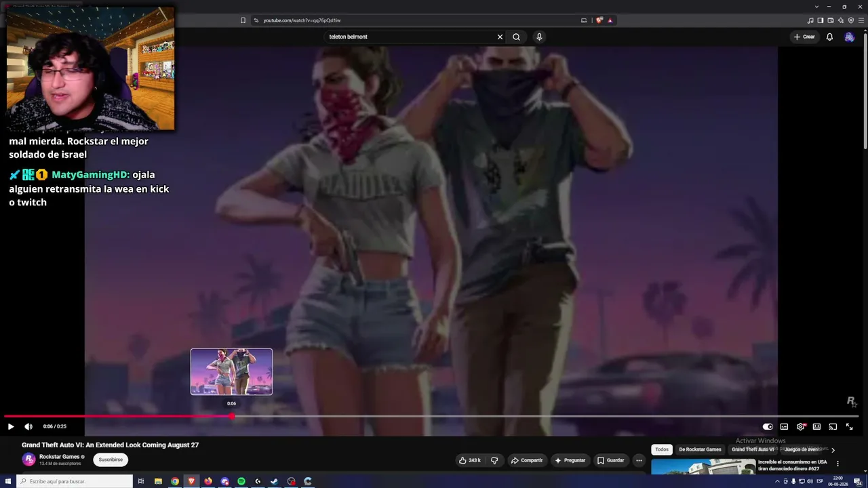
Task: Turn on subtitles in the player
Action: [x=784, y=426]
